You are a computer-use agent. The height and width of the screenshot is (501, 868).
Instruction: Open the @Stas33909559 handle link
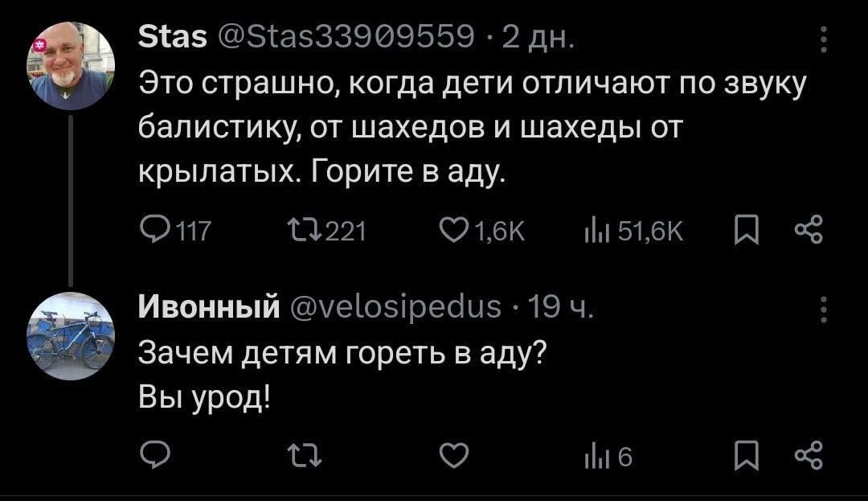(x=341, y=37)
